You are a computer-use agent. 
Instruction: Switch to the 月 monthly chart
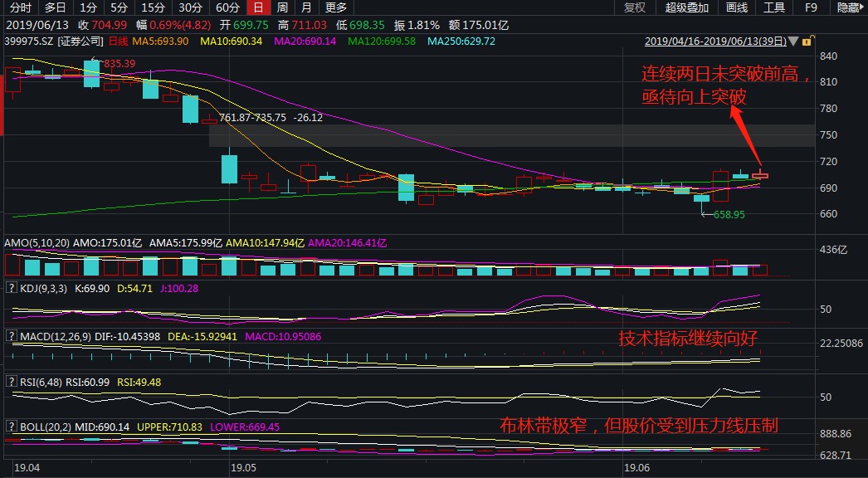(x=306, y=7)
